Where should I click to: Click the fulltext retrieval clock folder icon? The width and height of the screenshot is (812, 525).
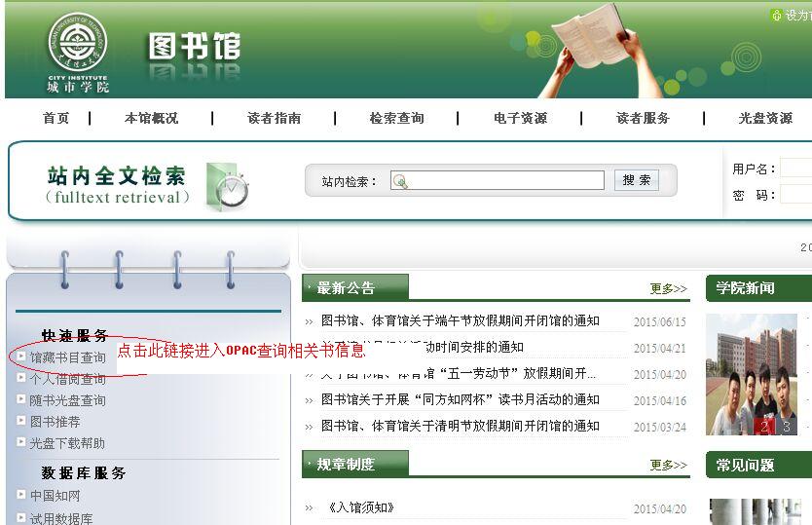[228, 185]
